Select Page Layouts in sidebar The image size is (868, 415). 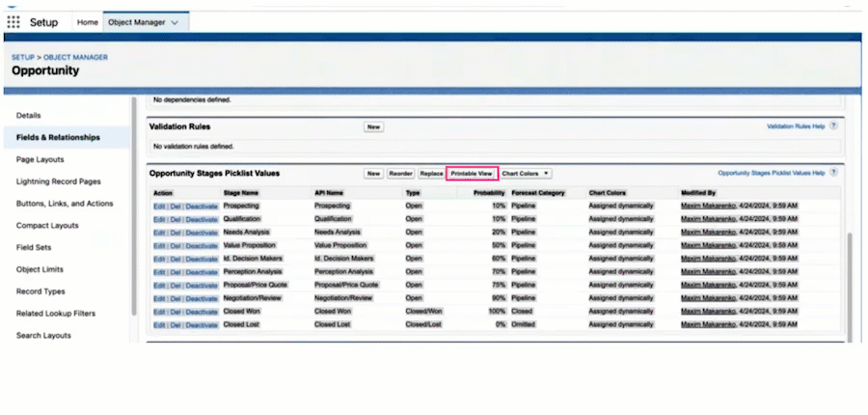click(40, 159)
